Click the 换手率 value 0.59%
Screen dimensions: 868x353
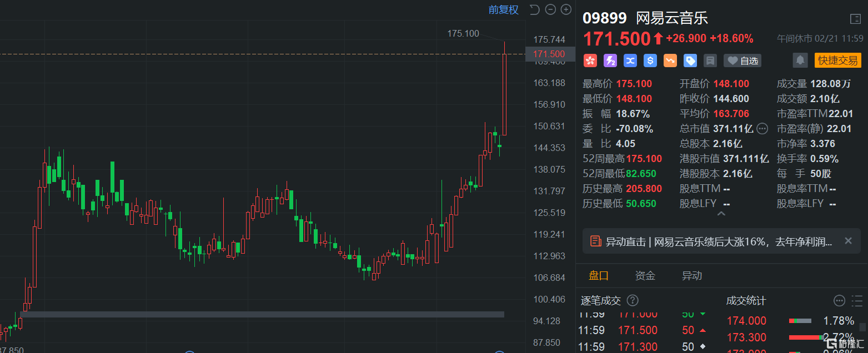tap(824, 159)
